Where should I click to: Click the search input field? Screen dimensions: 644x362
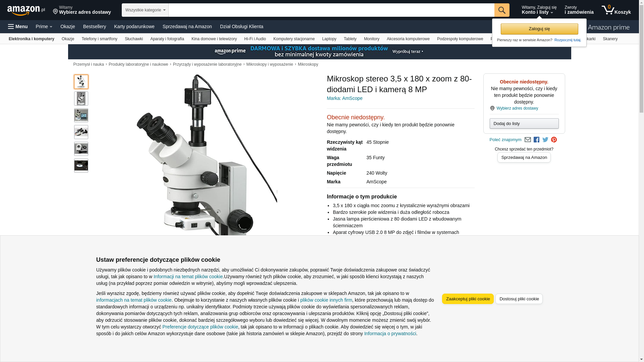pos(331,10)
